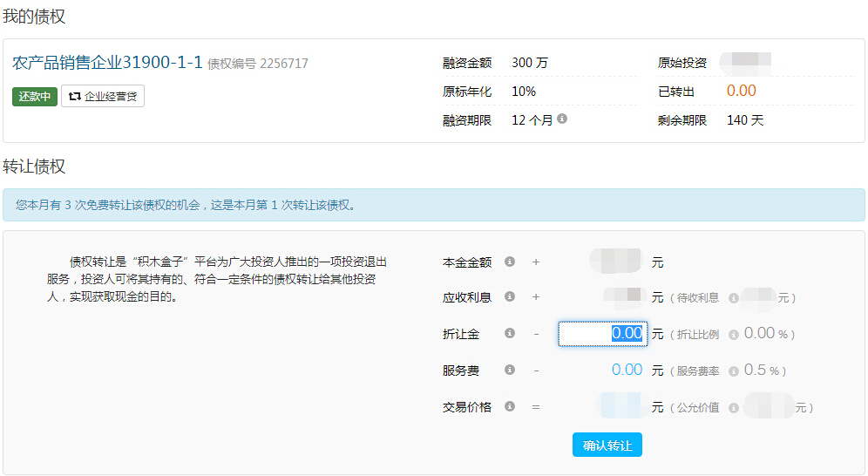This screenshot has height=476, width=868.
Task: Click the green 还款中 status badge
Action: coord(35,96)
